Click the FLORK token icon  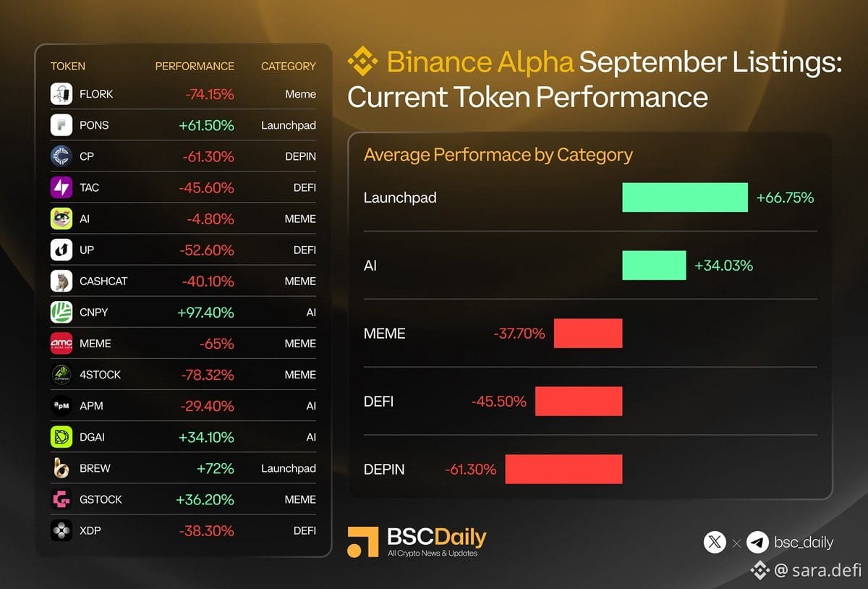pyautogui.click(x=61, y=94)
